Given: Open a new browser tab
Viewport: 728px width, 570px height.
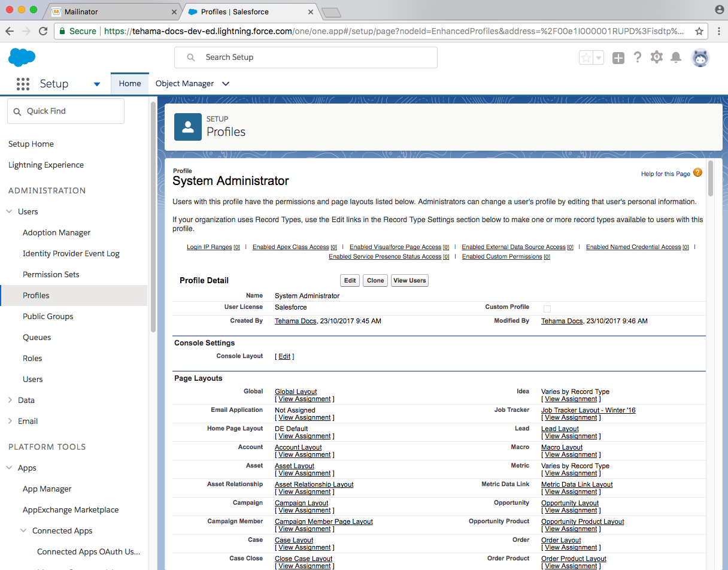Looking at the screenshot, I should (x=331, y=13).
